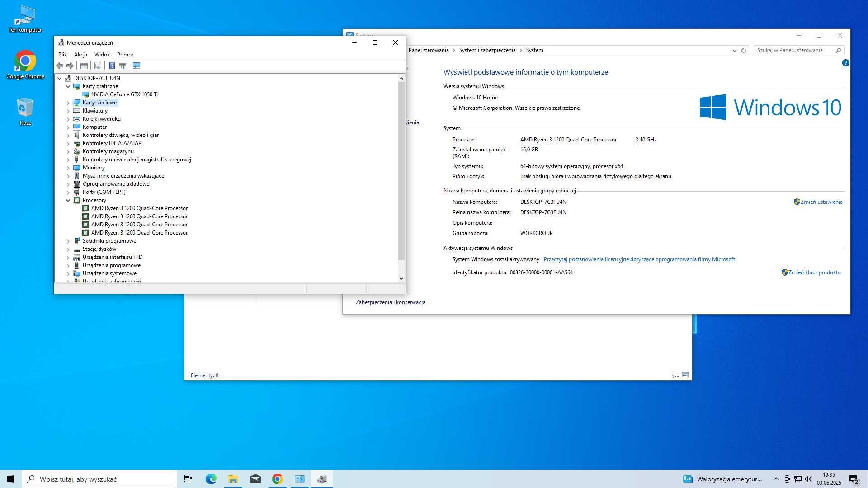
Task: Toggle the console tree pane toolbar icon
Action: point(84,66)
